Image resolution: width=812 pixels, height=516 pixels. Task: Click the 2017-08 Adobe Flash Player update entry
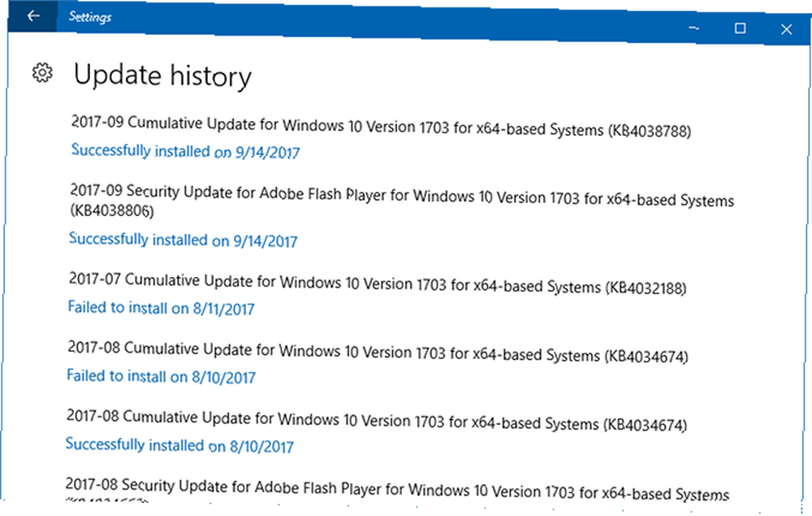(x=397, y=489)
